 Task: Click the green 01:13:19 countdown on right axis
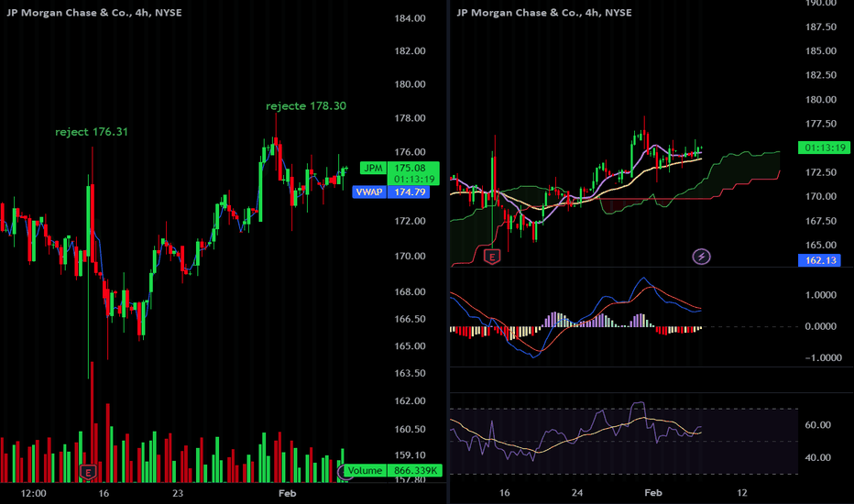pyautogui.click(x=824, y=148)
